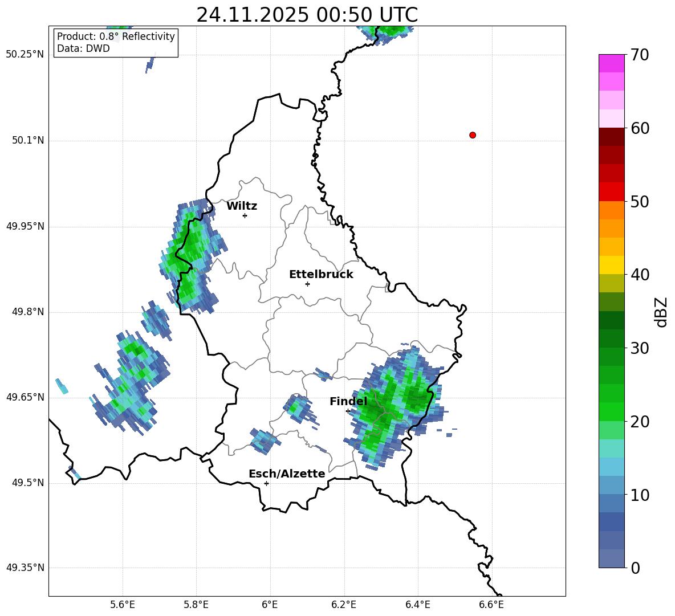Click the 49.95°N latitude label
Screen dimensions: 675x616
click(25, 226)
